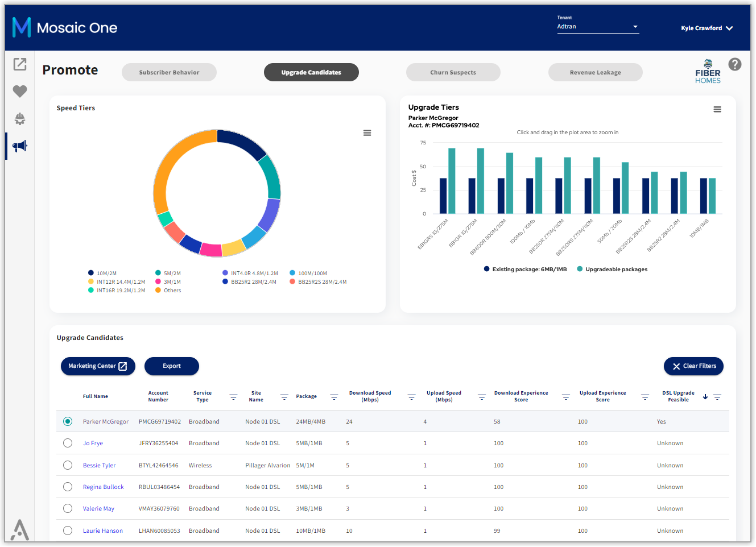Click the Clear Filters button
This screenshot has width=756, height=547.
[x=693, y=366]
